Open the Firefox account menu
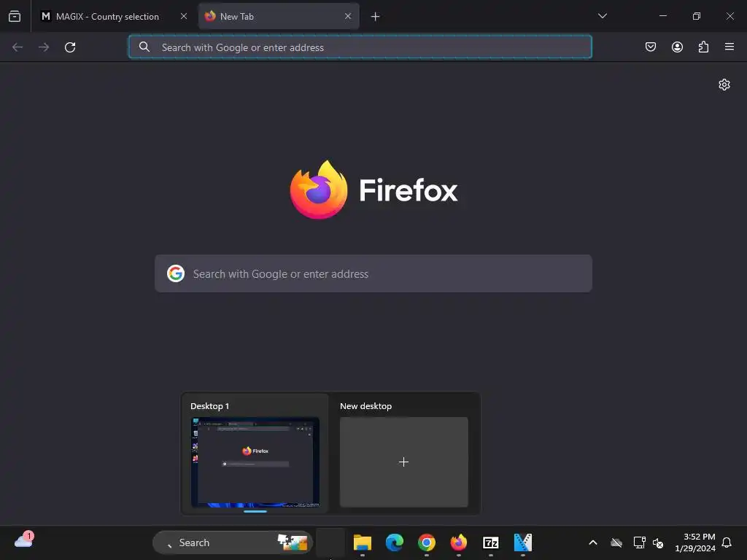This screenshot has height=560, width=747. pyautogui.click(x=677, y=47)
